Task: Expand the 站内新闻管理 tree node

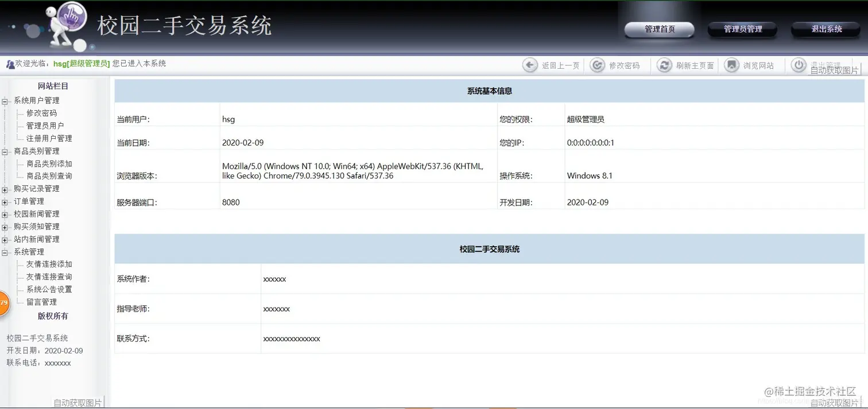Action: [x=5, y=240]
